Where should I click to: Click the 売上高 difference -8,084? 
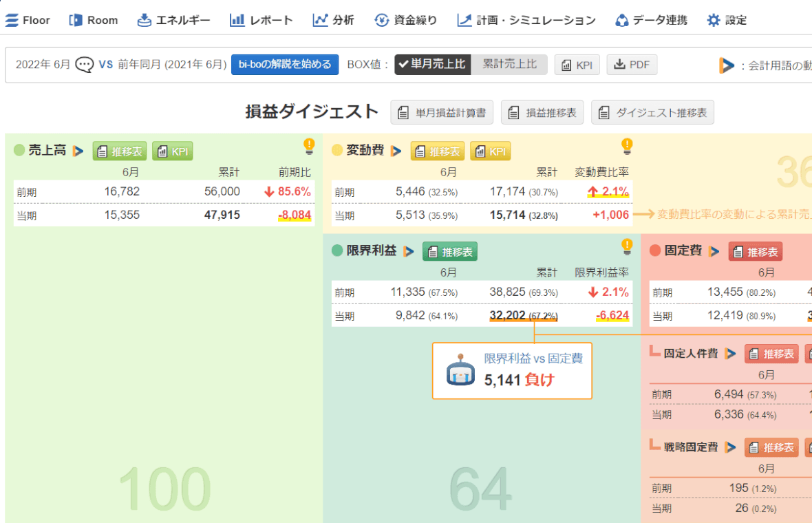coord(295,215)
